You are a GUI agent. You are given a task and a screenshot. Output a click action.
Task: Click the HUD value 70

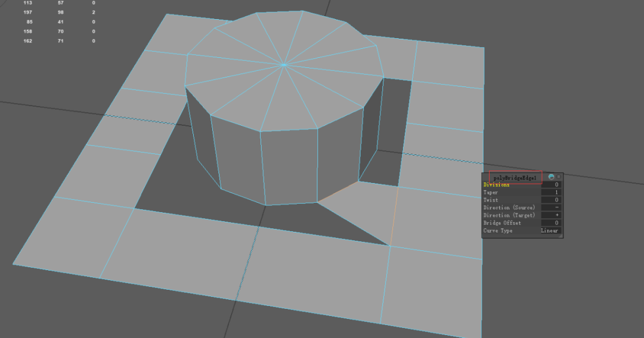[61, 31]
